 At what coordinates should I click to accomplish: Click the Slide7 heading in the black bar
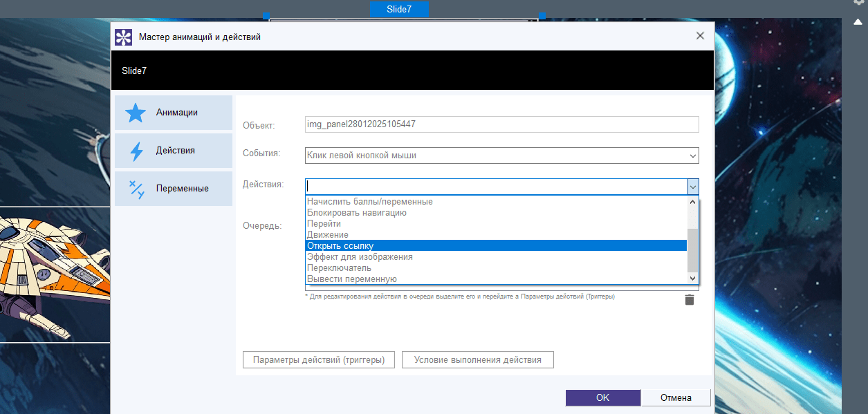(x=134, y=70)
